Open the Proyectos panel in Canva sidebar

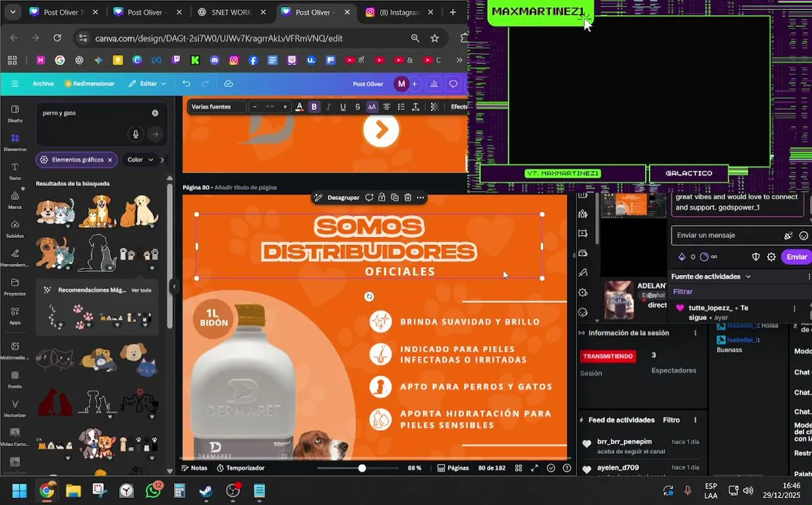15,287
